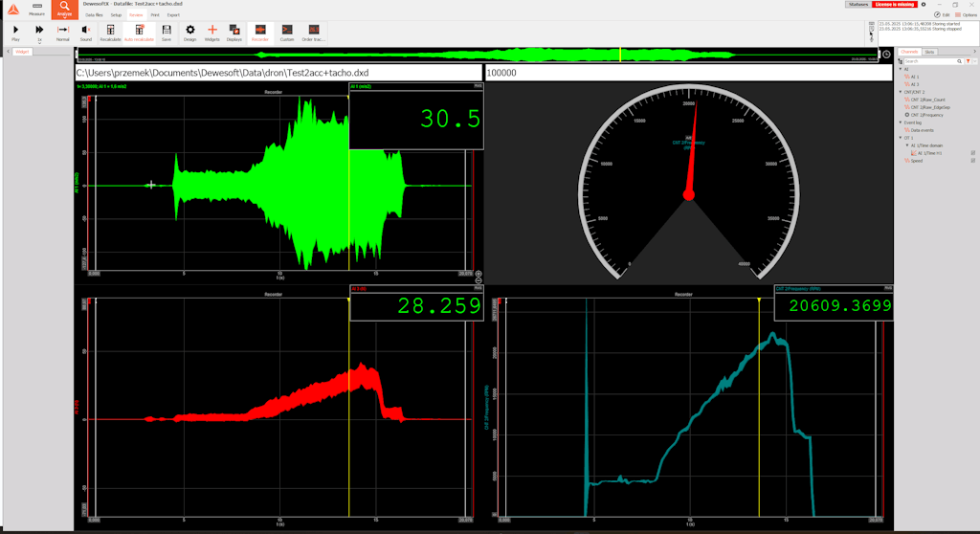Toggle checkbox next to Speed channel

(x=972, y=161)
